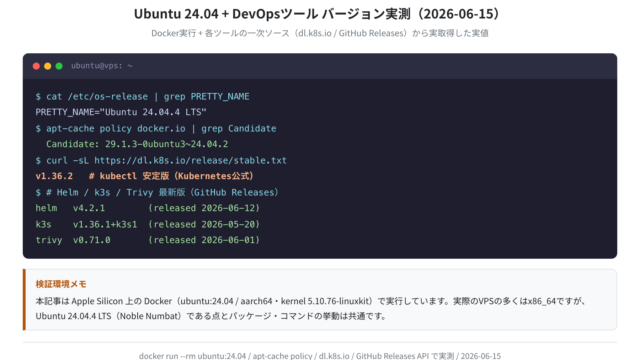Click the ubuntu@vps terminal title text

point(102,66)
